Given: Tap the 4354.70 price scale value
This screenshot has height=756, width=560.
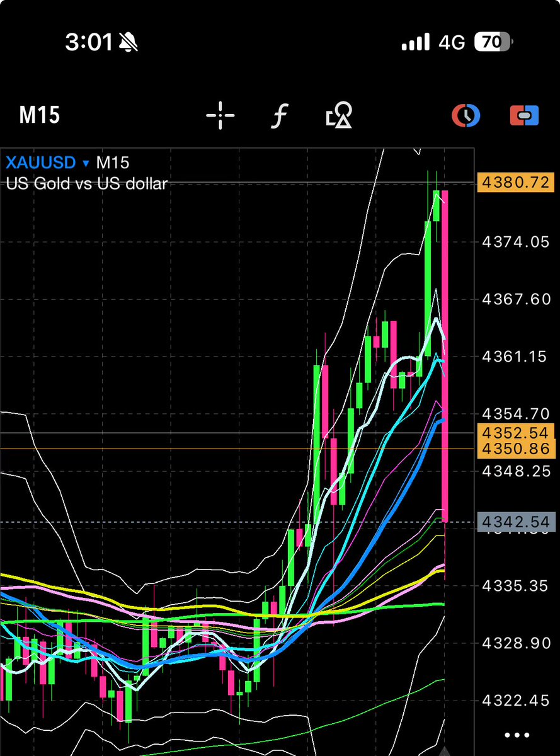Looking at the screenshot, I should [516, 414].
